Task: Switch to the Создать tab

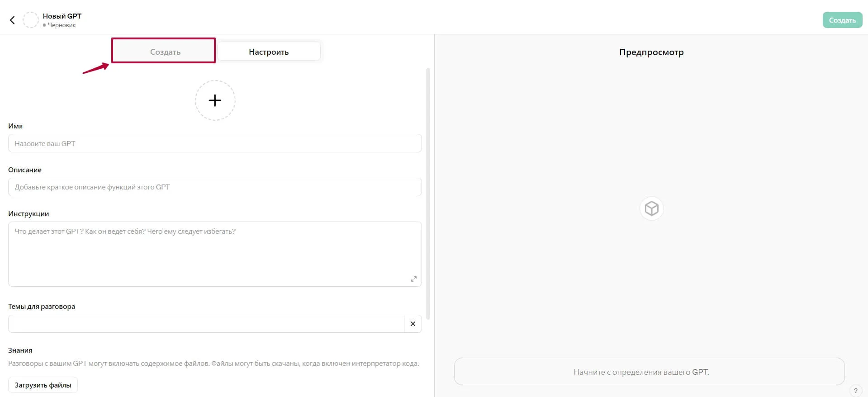Action: coord(165,52)
